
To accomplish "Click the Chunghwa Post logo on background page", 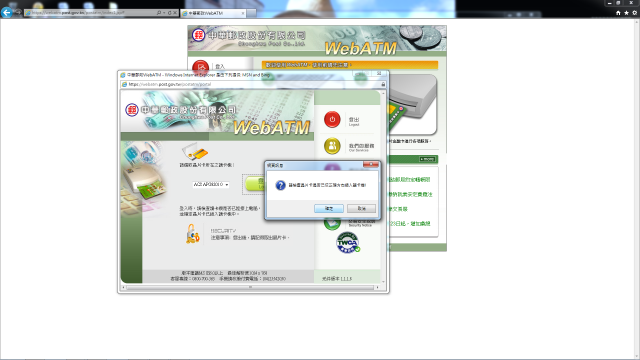I will [x=198, y=35].
